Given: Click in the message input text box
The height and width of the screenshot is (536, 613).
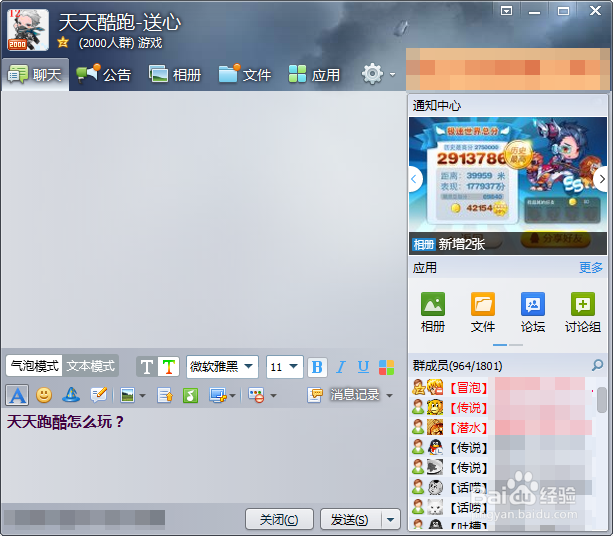Looking at the screenshot, I should click(x=203, y=455).
